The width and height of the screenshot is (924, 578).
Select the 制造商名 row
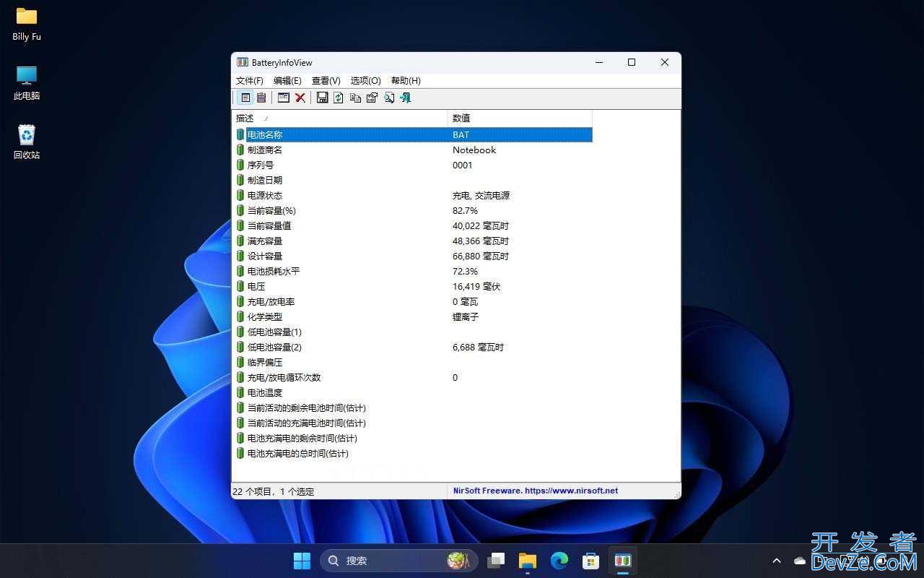coord(414,150)
